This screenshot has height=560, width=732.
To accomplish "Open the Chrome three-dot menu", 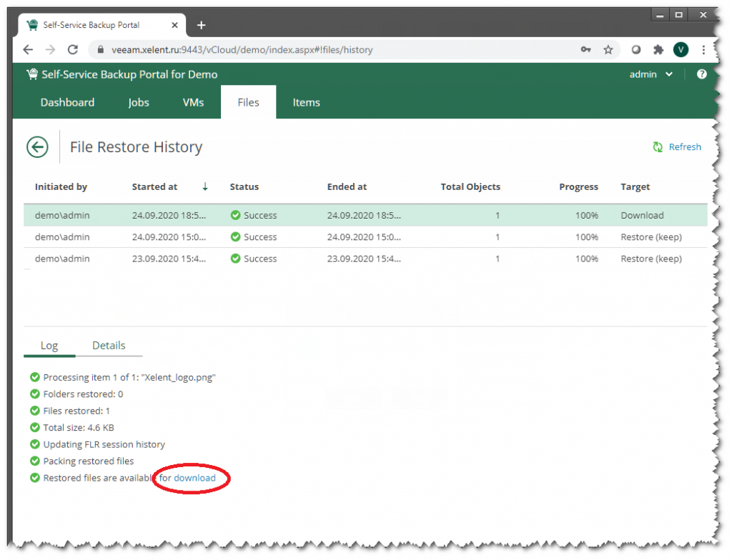I will coord(703,49).
